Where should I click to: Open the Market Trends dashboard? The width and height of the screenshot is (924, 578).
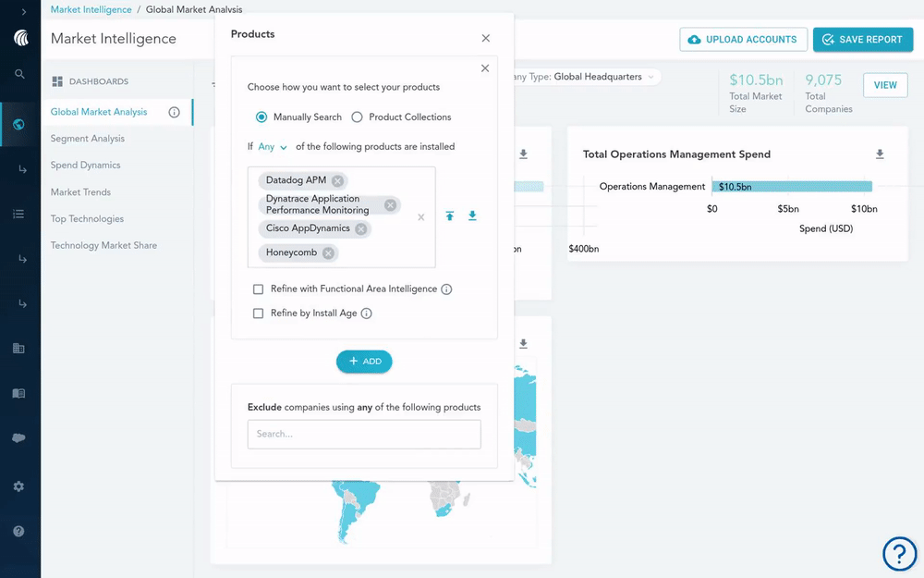[x=80, y=192]
